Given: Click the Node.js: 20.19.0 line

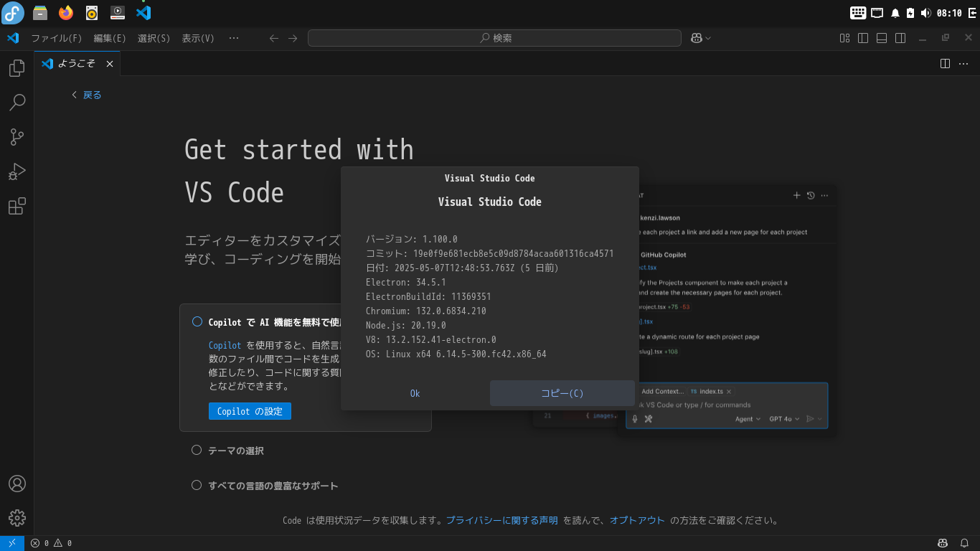Looking at the screenshot, I should (x=406, y=325).
